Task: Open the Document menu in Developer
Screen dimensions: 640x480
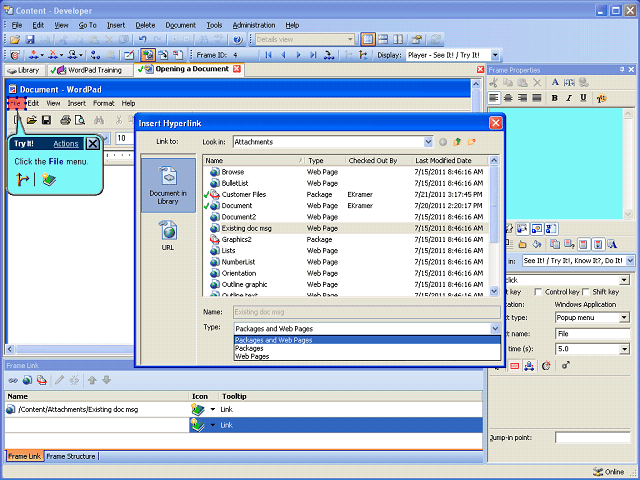Action: coord(180,25)
